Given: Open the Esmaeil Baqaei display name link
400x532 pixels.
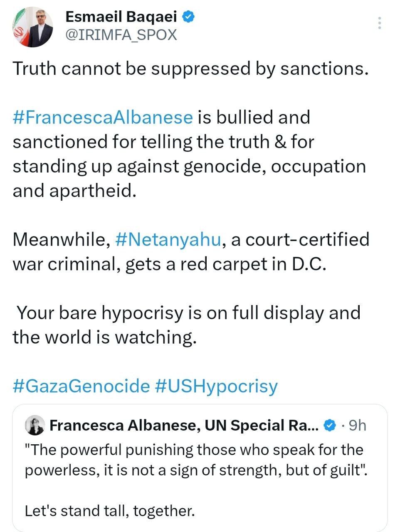Looking at the screenshot, I should pos(121,17).
